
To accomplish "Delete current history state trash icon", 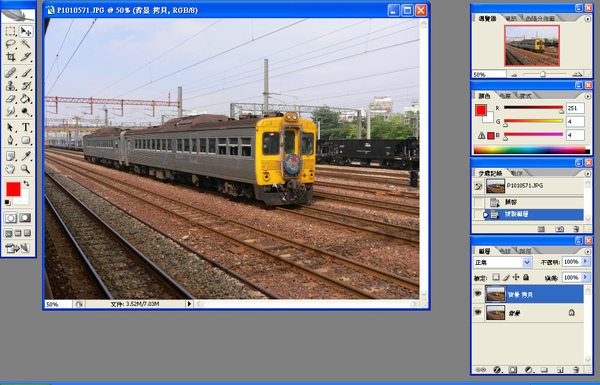I will tap(576, 229).
